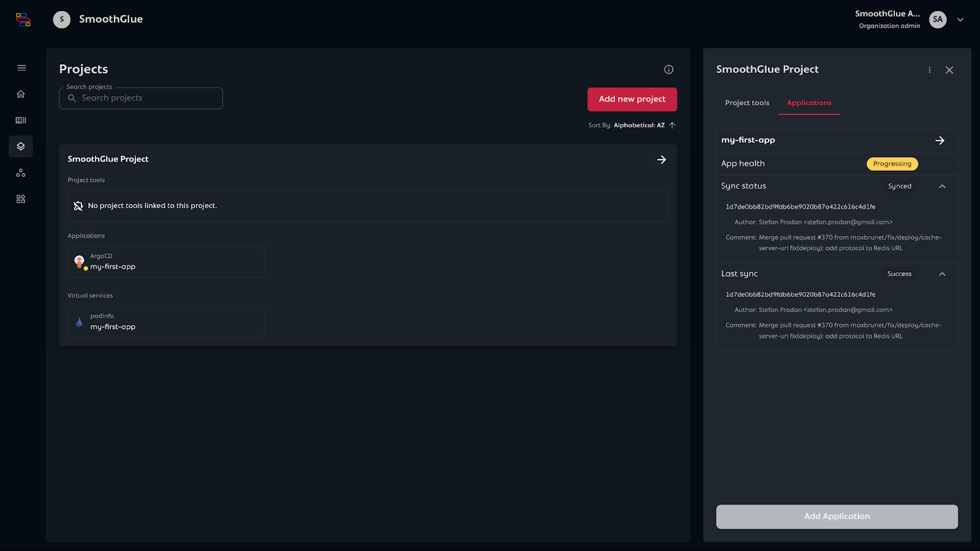
Task: Click the search magnifier icon
Action: (x=72, y=98)
